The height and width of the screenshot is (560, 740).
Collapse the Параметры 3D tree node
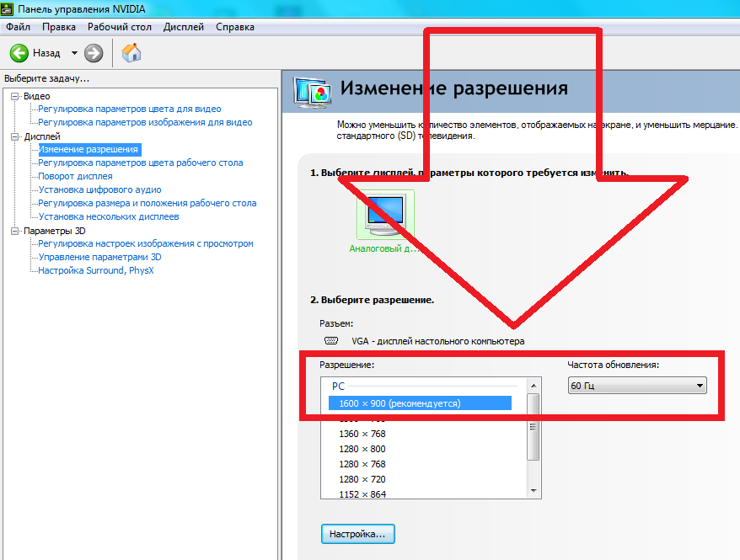[14, 231]
